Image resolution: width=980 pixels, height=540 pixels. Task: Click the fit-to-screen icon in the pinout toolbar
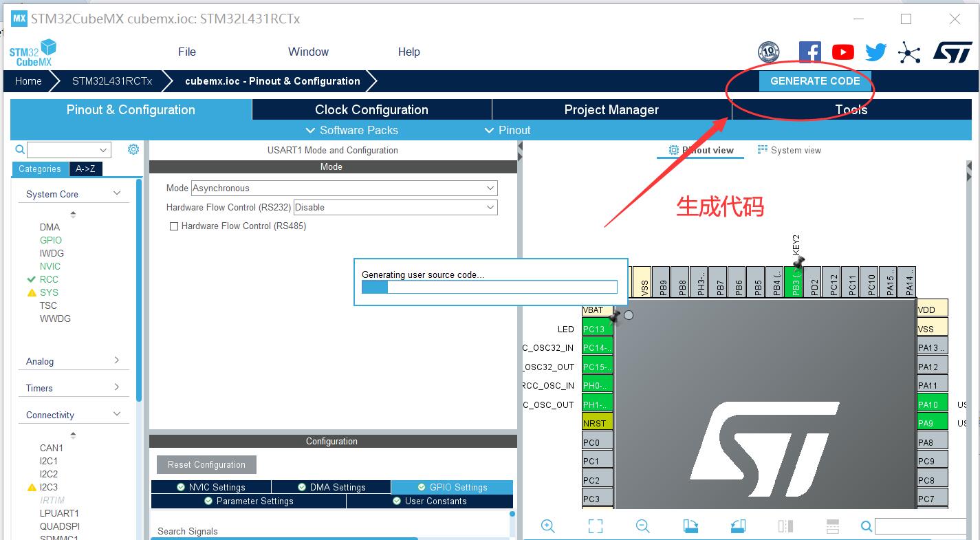[x=596, y=526]
